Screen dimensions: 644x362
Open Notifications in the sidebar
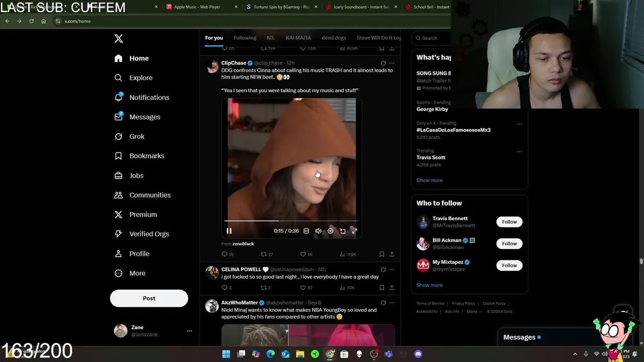[x=141, y=98]
